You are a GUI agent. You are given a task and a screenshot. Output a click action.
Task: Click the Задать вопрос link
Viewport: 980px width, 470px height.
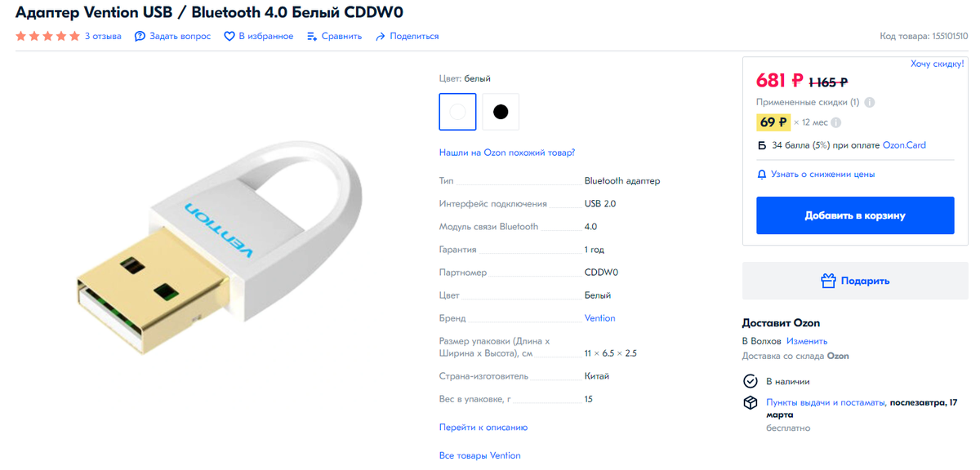click(180, 36)
